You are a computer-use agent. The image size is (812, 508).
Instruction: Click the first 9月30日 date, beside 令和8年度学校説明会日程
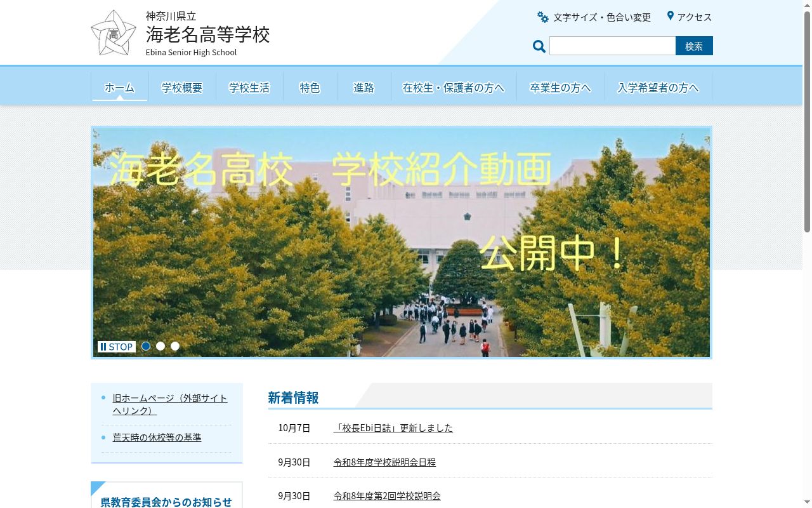tap(294, 462)
